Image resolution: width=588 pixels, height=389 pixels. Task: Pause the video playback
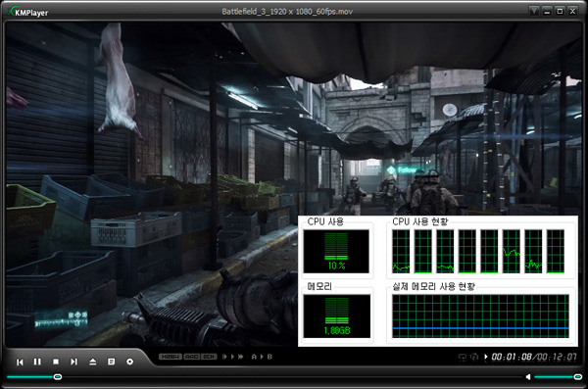pyautogui.click(x=37, y=362)
